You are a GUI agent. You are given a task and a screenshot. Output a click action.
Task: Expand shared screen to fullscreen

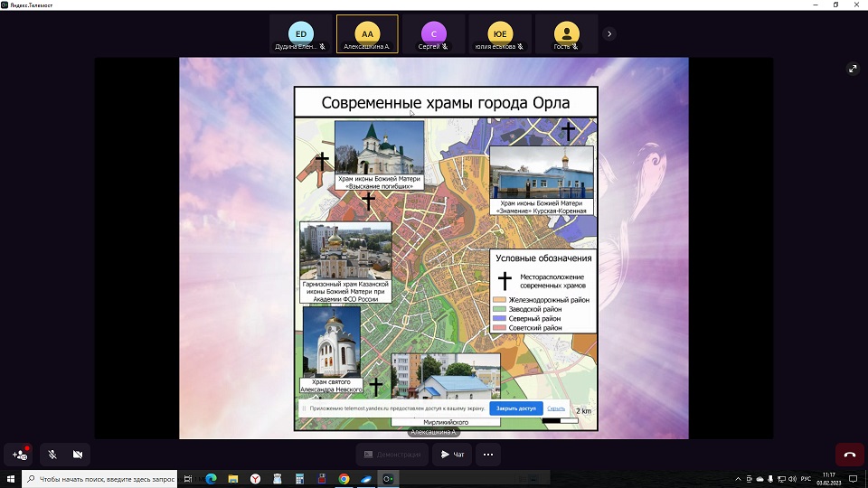[x=852, y=69]
